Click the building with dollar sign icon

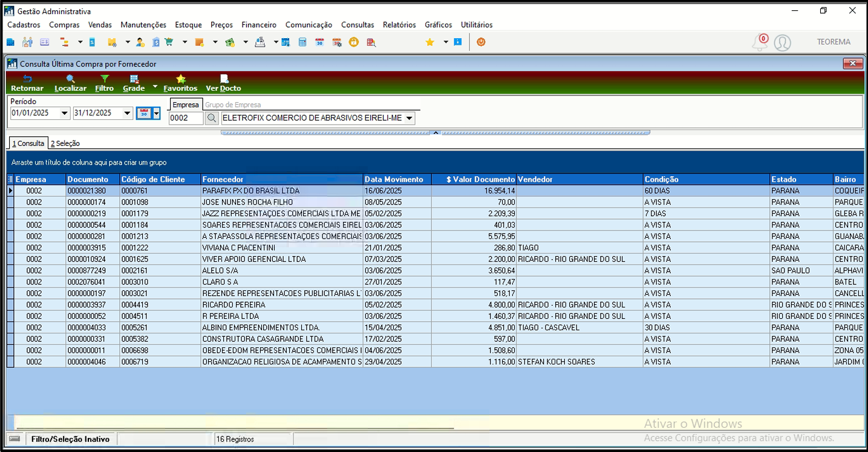click(x=156, y=42)
